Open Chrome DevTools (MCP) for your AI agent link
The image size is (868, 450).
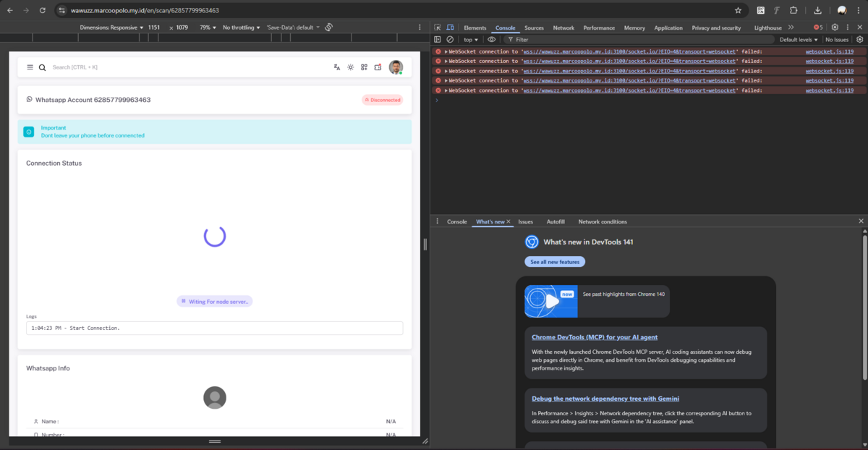click(x=595, y=337)
